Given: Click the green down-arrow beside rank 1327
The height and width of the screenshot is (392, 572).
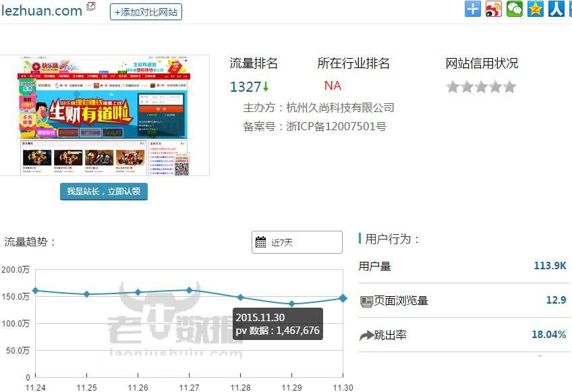Looking at the screenshot, I should tap(266, 87).
